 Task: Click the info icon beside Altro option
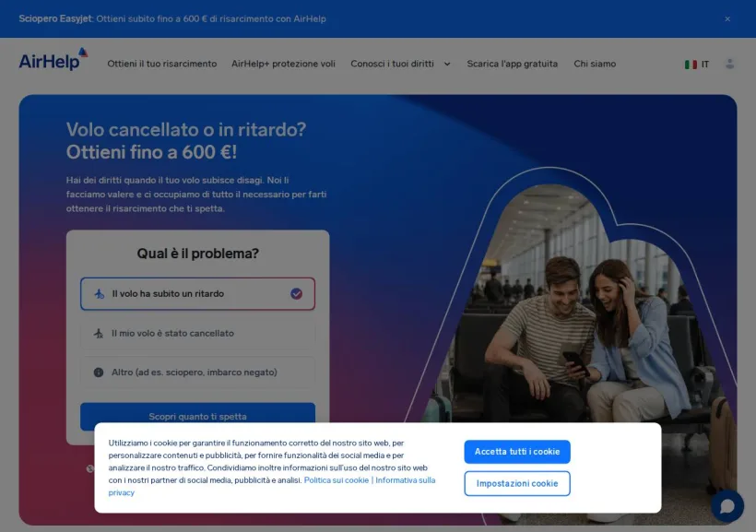click(x=99, y=372)
